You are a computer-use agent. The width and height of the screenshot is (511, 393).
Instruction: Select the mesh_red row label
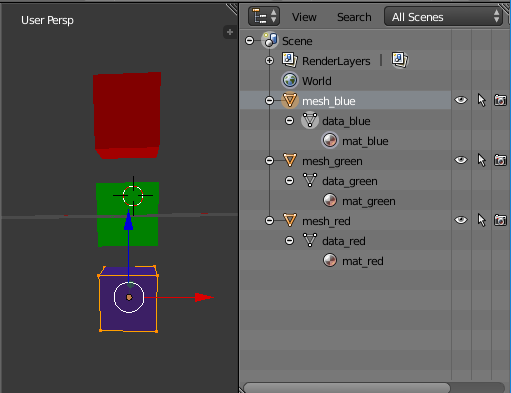tap(326, 221)
